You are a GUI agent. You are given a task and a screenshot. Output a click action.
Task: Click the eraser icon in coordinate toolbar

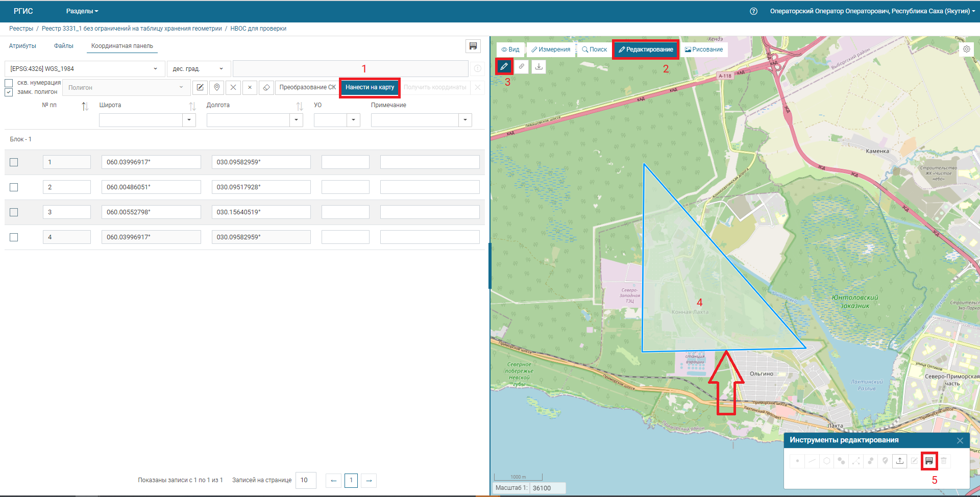coord(266,87)
